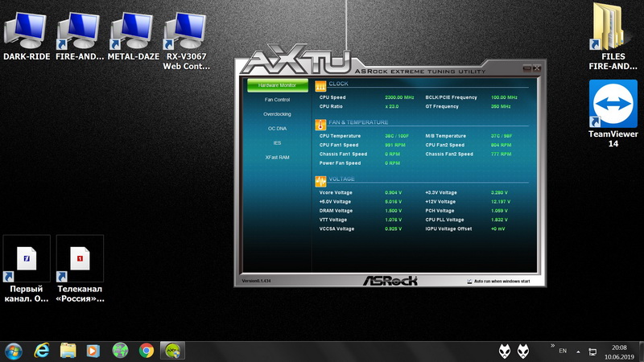Open Internet Explorer from the taskbar
The image size is (644, 362).
click(x=42, y=350)
